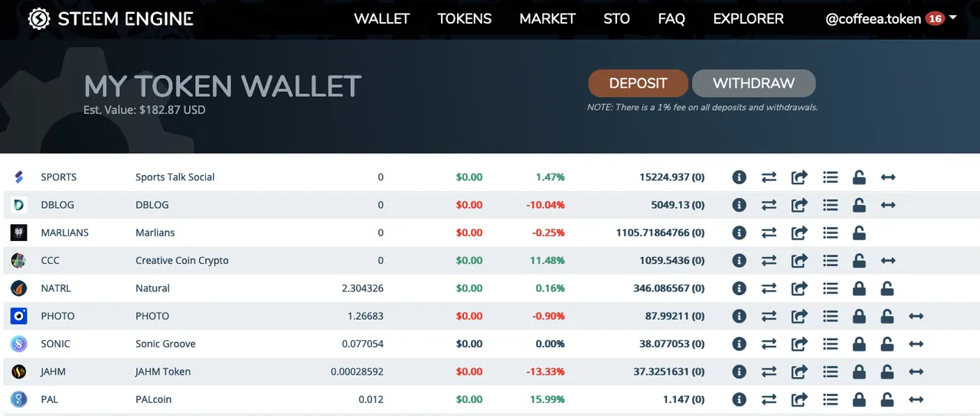The width and height of the screenshot is (980, 416).
Task: Click the DBLOG token logo
Action: tap(19, 205)
